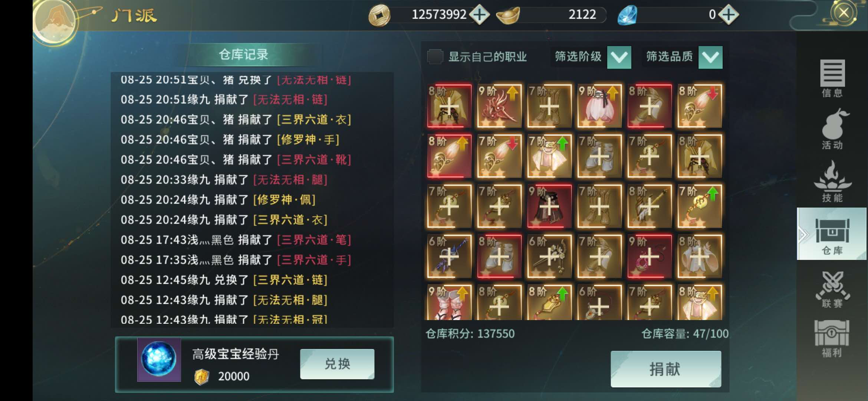Screen dimensions: 868x401
Task: Tick the 显示自己的职业 checkbox
Action: coord(435,57)
